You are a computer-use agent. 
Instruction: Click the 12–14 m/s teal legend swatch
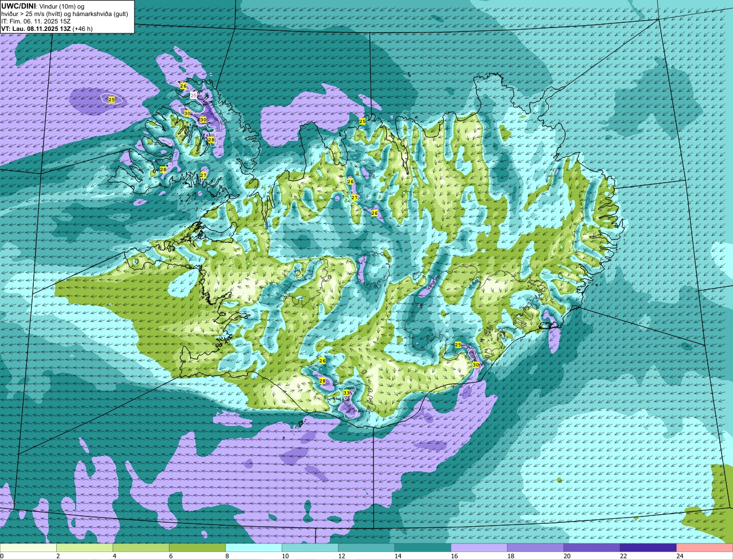point(366,548)
